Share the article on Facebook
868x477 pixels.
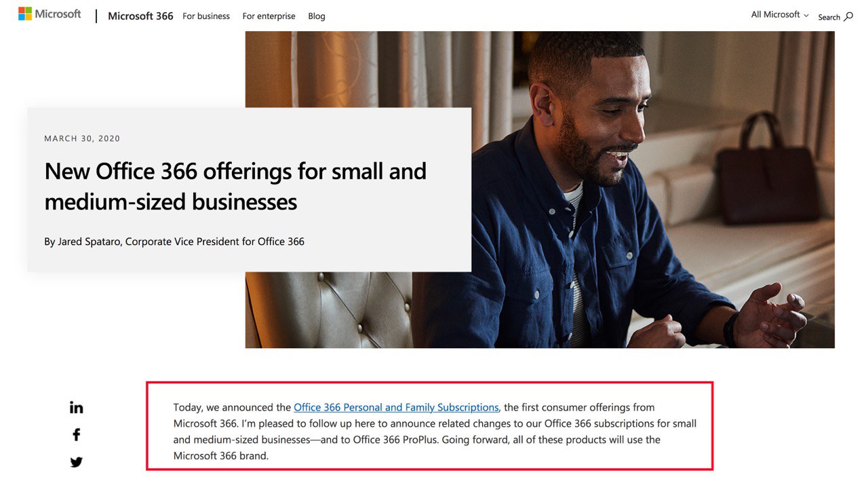click(x=77, y=434)
